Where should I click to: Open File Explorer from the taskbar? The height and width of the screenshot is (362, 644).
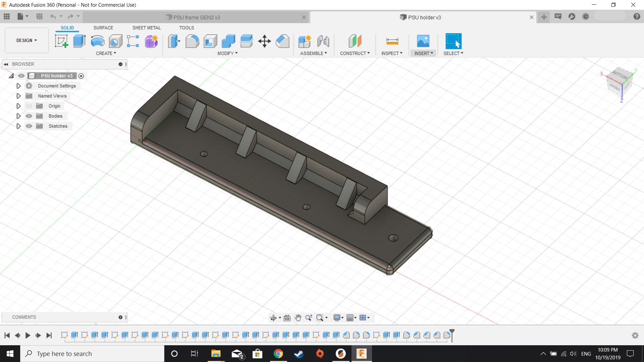[x=216, y=354]
